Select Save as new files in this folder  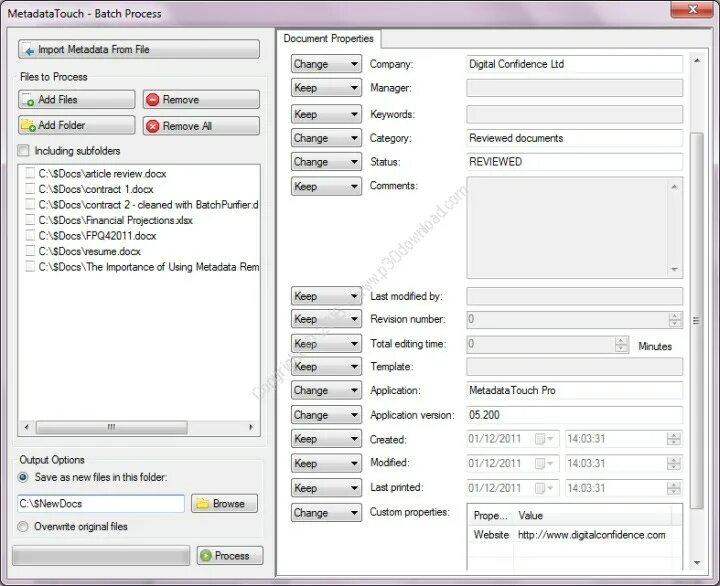pos(23,477)
